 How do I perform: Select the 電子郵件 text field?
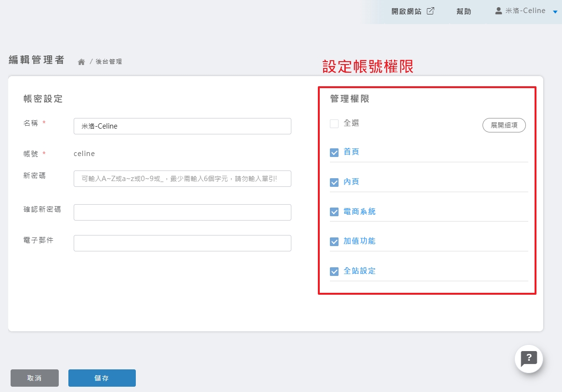click(182, 243)
